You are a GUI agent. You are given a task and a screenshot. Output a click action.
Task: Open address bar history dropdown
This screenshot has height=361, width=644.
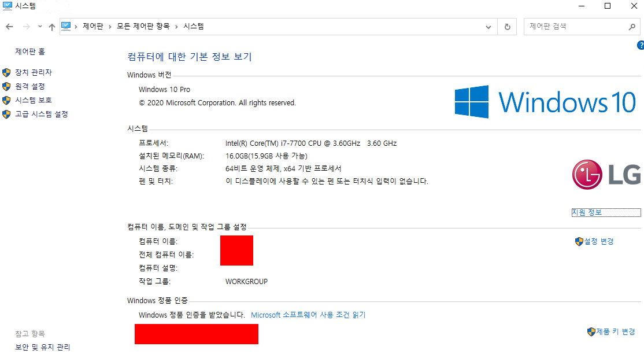coord(488,27)
